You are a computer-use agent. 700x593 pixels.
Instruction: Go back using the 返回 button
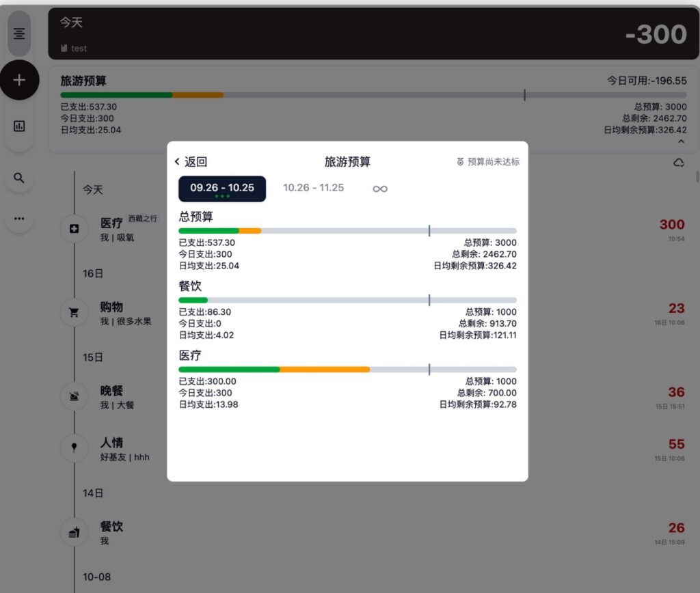191,162
